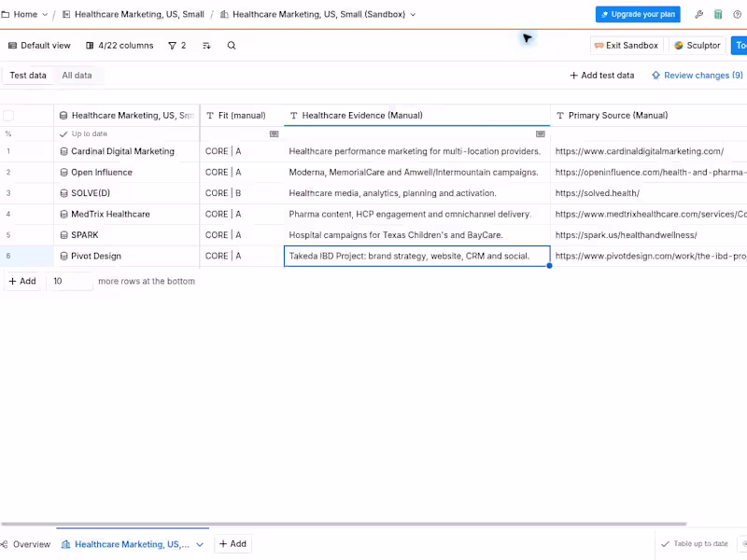Open the Sculptor tool
This screenshot has height=560, width=747.
[697, 46]
